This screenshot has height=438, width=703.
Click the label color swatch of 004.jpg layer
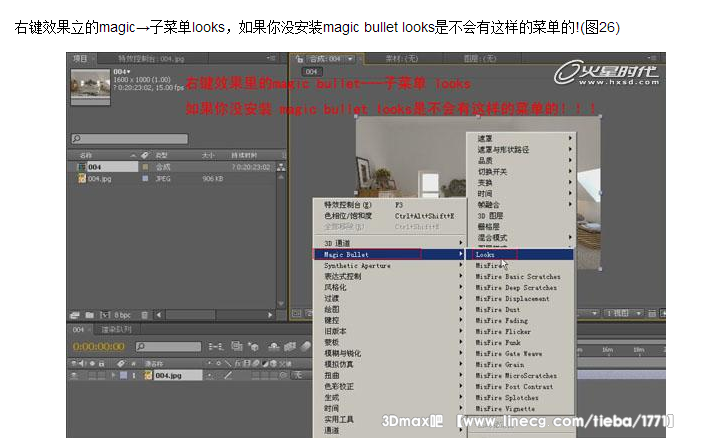coord(123,375)
